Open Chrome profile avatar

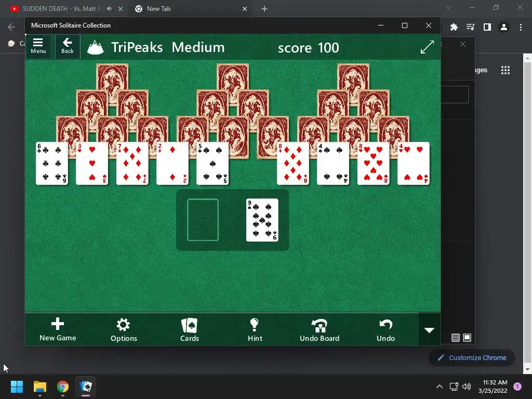point(504,27)
